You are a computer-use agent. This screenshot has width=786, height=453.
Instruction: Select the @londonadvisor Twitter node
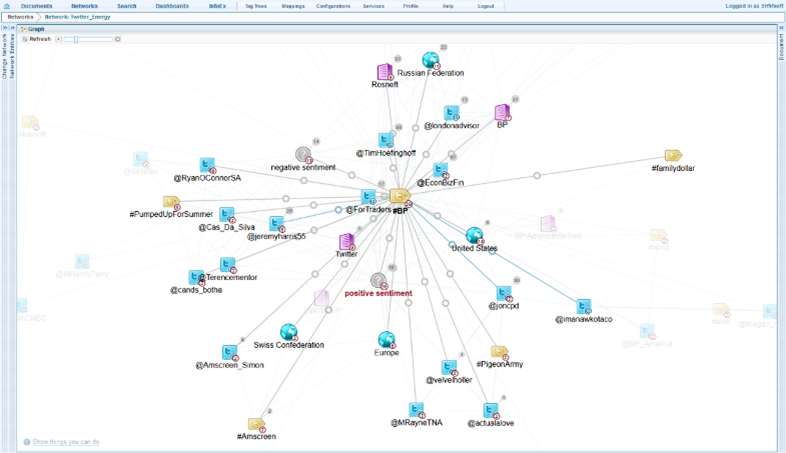pyautogui.click(x=452, y=113)
